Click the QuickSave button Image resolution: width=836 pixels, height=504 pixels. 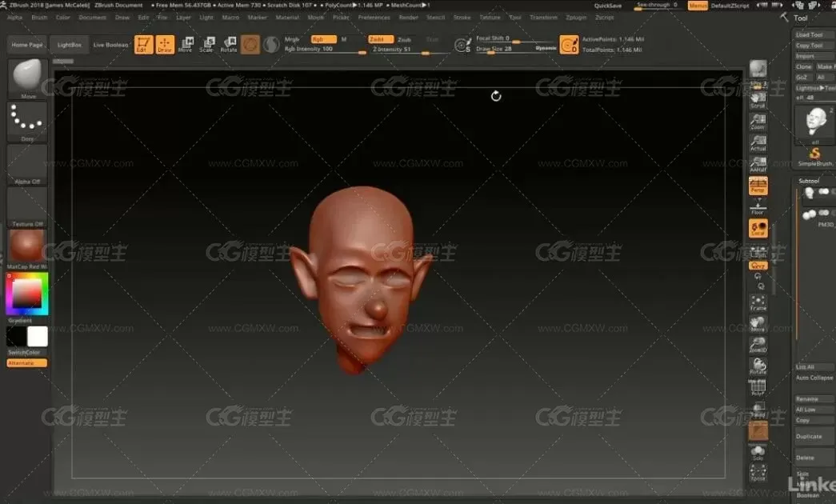[x=608, y=6]
